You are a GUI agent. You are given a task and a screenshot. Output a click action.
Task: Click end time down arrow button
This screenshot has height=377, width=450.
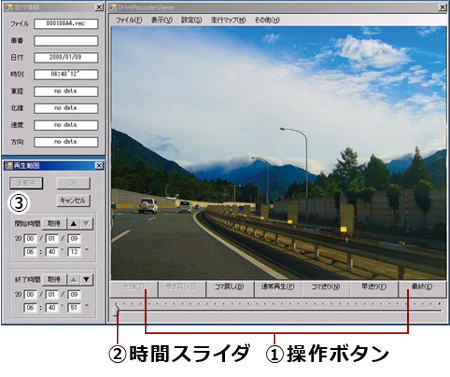[86, 279]
